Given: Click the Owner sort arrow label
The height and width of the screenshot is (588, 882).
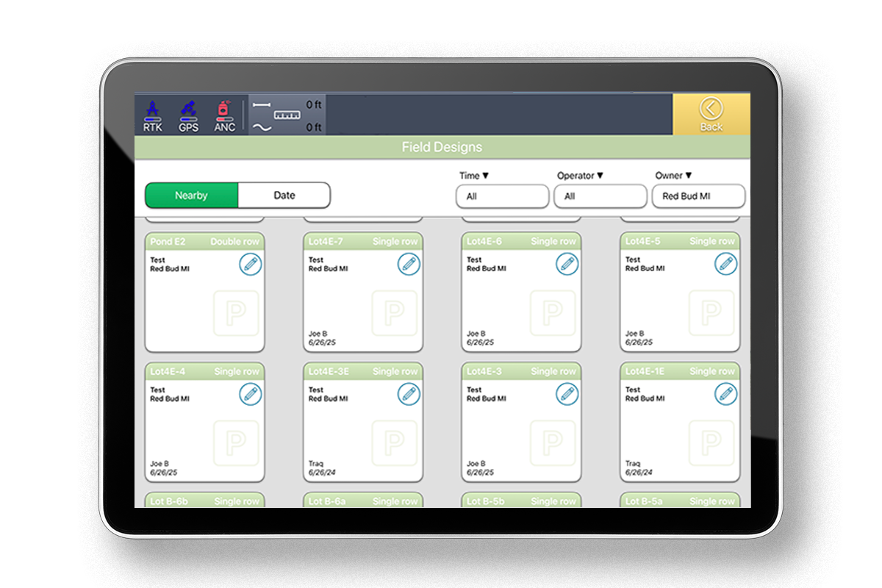Looking at the screenshot, I should pyautogui.click(x=674, y=176).
